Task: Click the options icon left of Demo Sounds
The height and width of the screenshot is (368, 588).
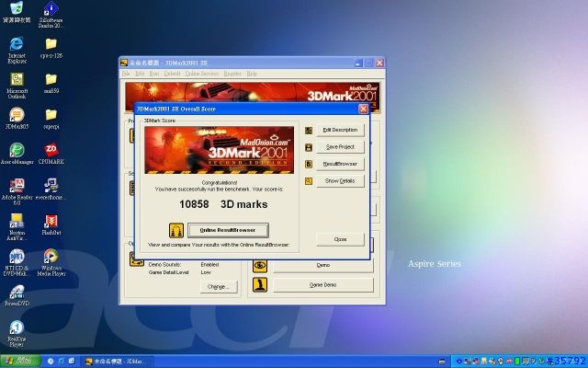Action: [x=137, y=259]
